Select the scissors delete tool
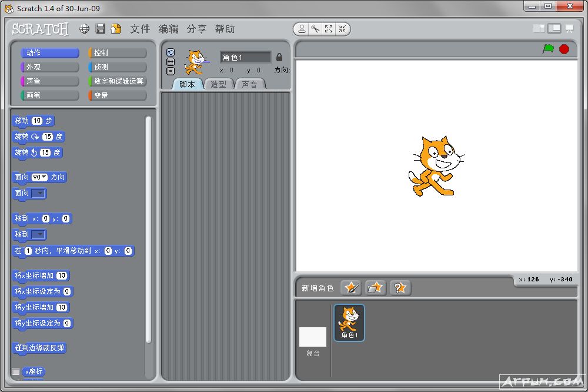This screenshot has height=392, width=588. [316, 28]
